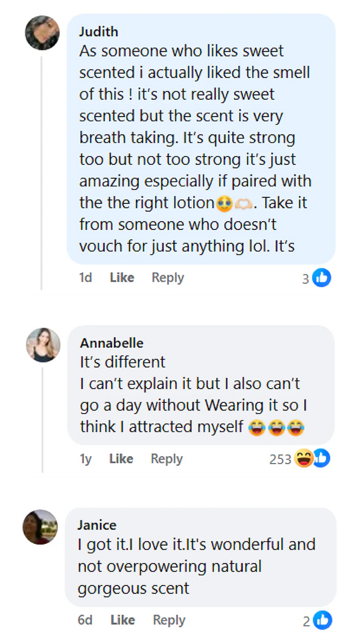Like Annabelle's comment

click(121, 459)
